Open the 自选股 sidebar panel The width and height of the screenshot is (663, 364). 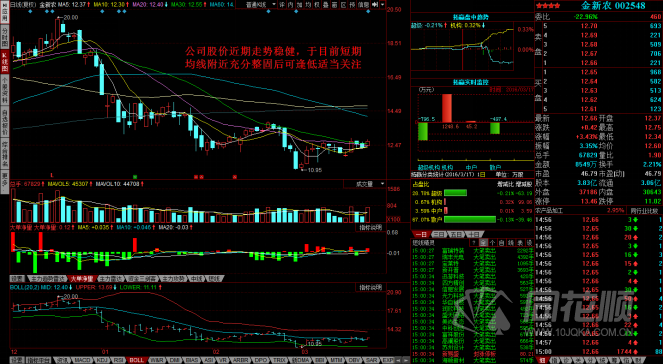5,123
